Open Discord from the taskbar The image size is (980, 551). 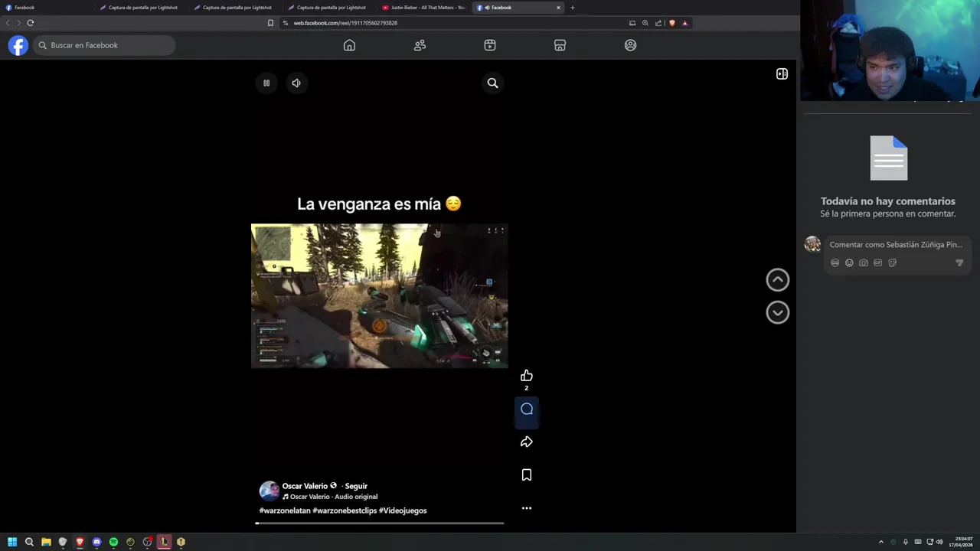pos(96,542)
